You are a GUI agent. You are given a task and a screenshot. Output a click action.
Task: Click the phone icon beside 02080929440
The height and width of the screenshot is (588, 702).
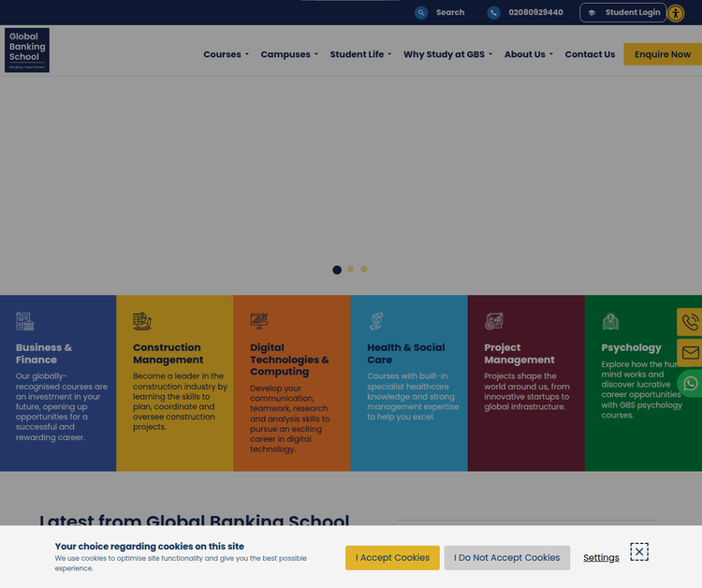click(493, 12)
